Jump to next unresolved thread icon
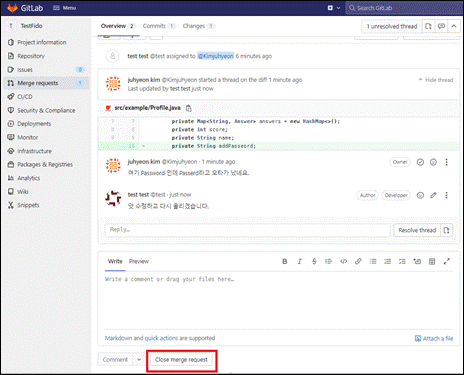Image resolution: width=464 pixels, height=375 pixels. coord(441,26)
